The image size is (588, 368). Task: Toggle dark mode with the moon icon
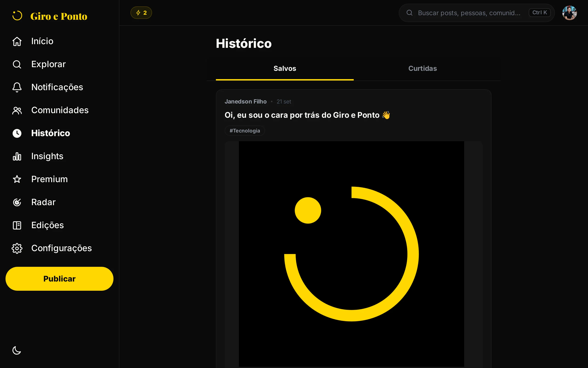coord(17,351)
